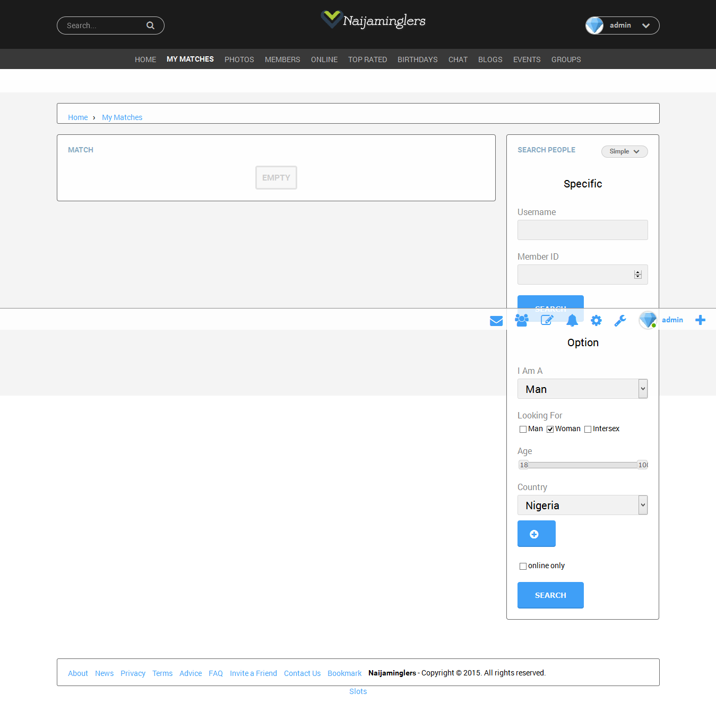Open the Top Rated menu item
This screenshot has height=728, width=716.
(x=367, y=59)
